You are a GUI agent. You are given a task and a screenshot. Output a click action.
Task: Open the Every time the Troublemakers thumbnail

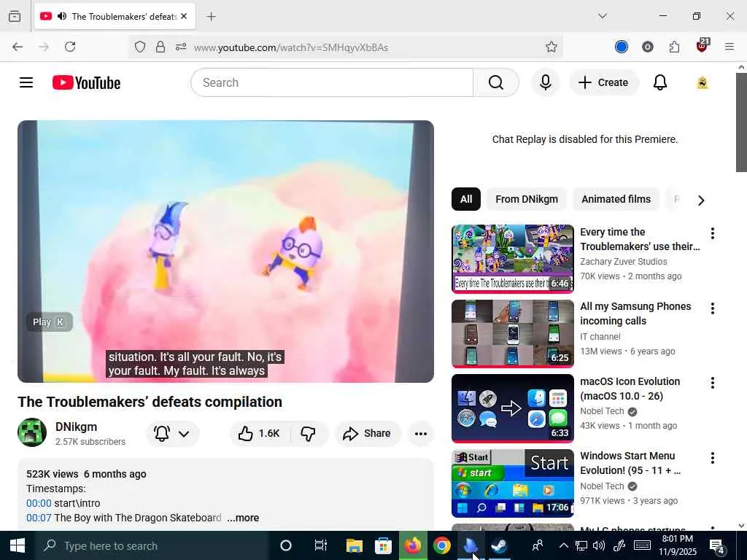pos(513,259)
